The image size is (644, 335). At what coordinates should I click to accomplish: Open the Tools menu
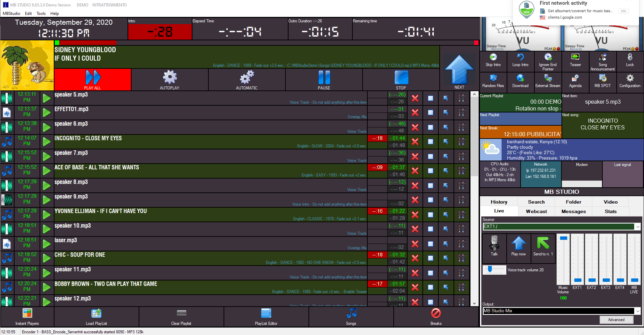[41, 14]
